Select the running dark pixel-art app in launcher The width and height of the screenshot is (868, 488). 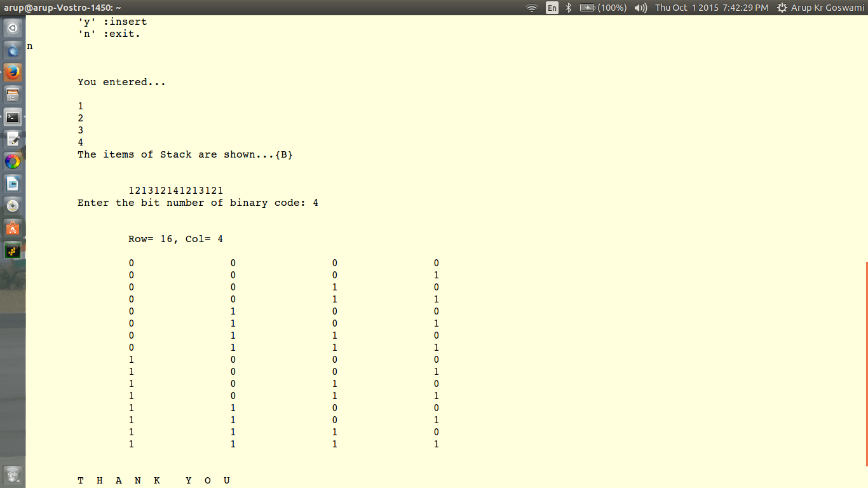pos(13,250)
